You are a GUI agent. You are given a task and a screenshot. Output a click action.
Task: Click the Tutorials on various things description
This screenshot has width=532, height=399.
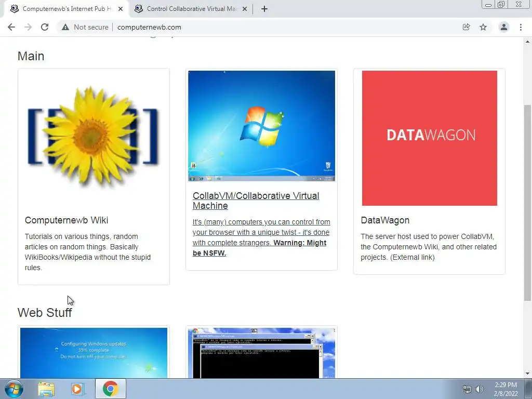coord(87,252)
